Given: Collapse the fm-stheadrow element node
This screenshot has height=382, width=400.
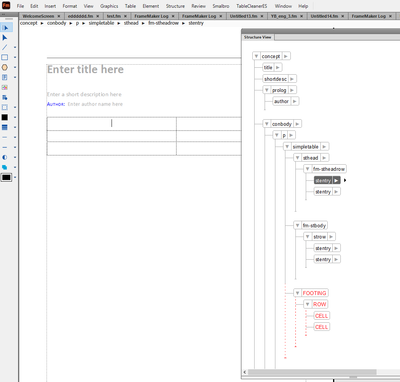Looking at the screenshot, I should click(x=308, y=169).
